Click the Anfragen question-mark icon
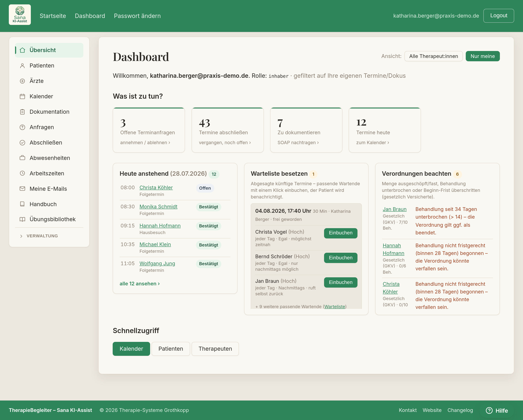 (x=22, y=127)
